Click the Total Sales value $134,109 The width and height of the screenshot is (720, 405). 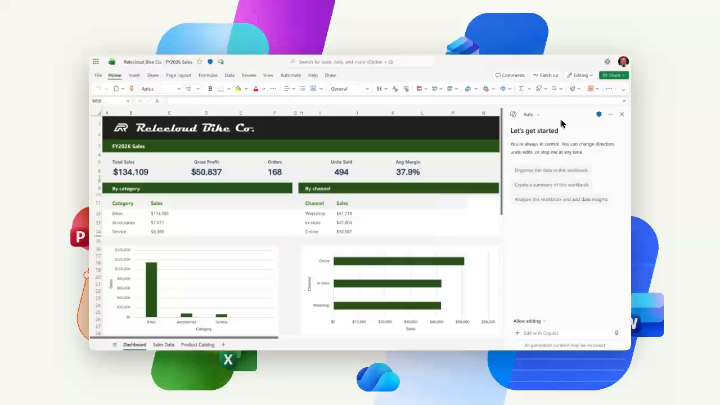[x=130, y=172]
